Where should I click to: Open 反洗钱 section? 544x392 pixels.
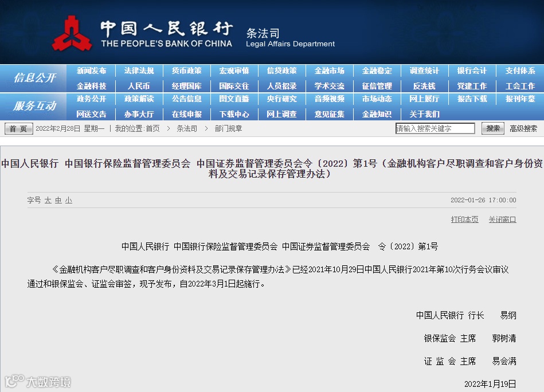tap(424, 86)
